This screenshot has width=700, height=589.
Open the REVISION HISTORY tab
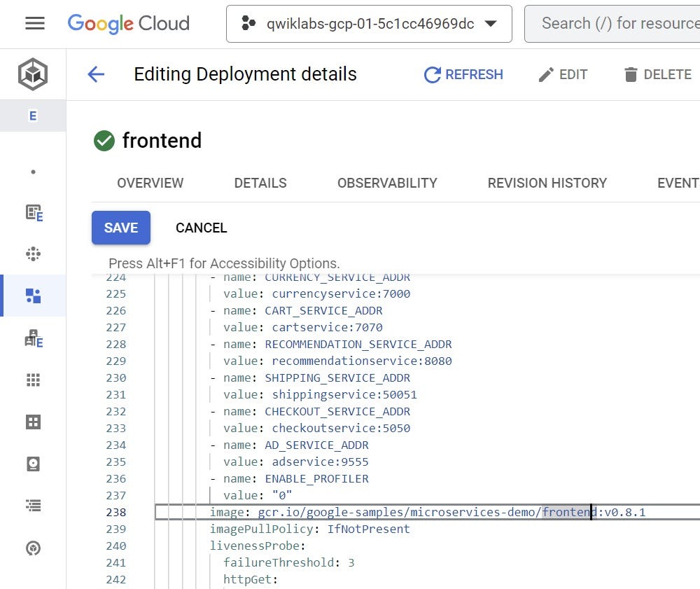(547, 183)
